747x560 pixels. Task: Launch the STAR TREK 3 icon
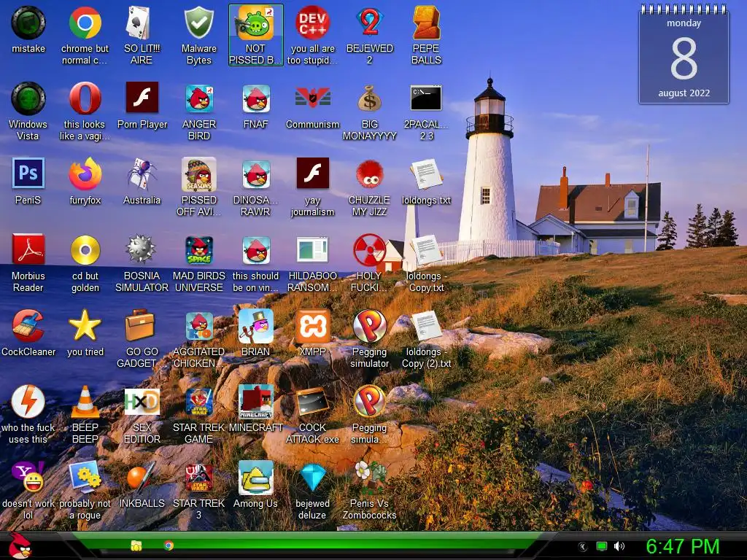point(198,477)
